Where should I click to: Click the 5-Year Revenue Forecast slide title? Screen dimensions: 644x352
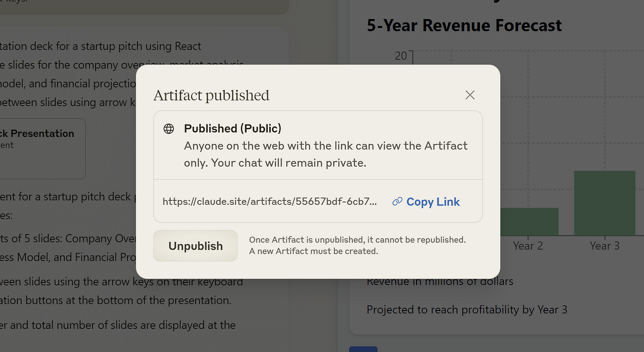pyautogui.click(x=463, y=25)
